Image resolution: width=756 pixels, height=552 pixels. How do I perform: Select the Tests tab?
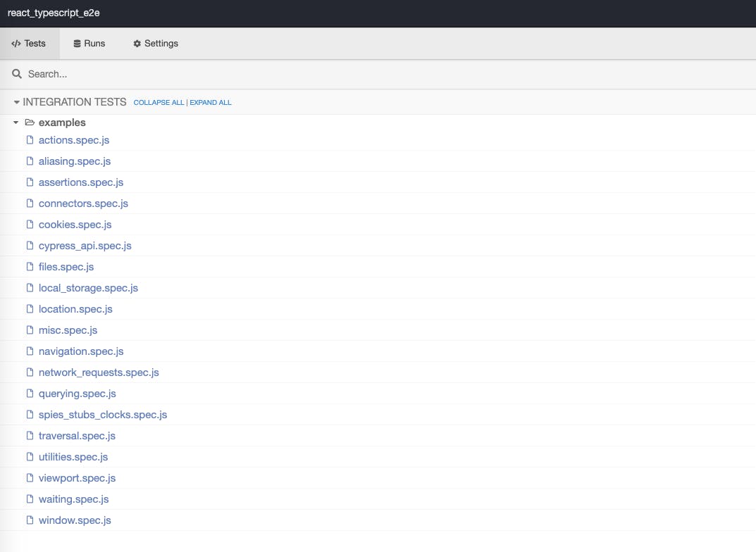pos(30,43)
